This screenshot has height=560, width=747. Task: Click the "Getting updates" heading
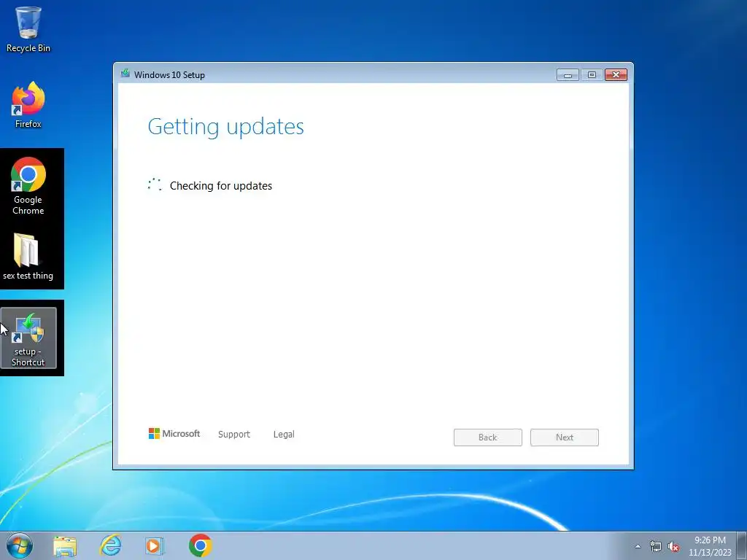tap(226, 127)
